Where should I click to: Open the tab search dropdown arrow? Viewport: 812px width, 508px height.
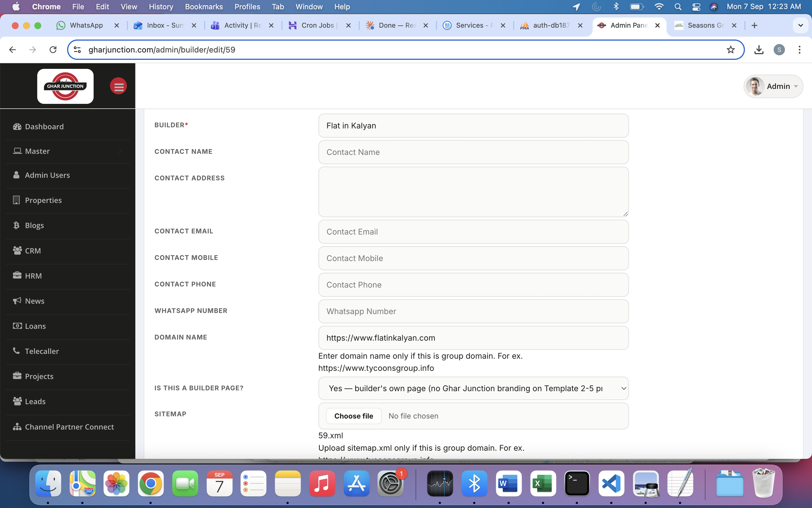coord(801,25)
